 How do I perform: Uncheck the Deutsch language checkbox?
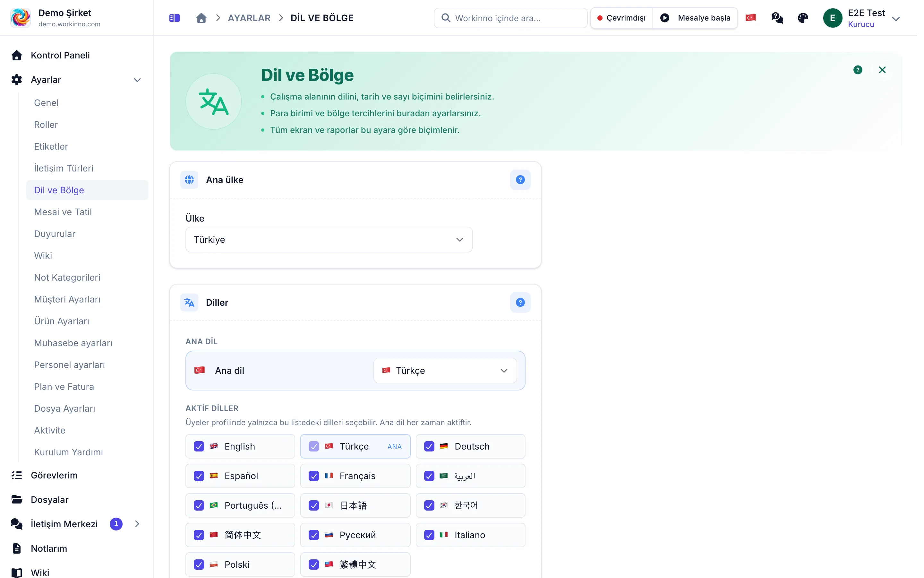(429, 446)
